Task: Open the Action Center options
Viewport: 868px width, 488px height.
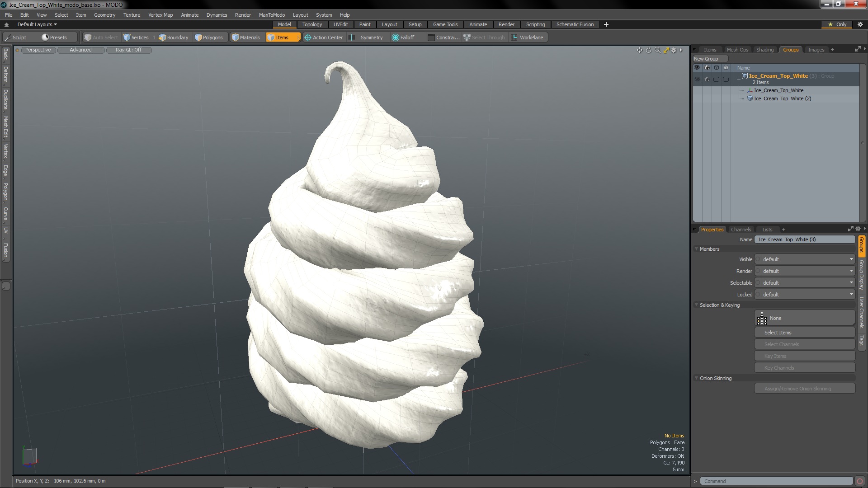Action: point(324,38)
